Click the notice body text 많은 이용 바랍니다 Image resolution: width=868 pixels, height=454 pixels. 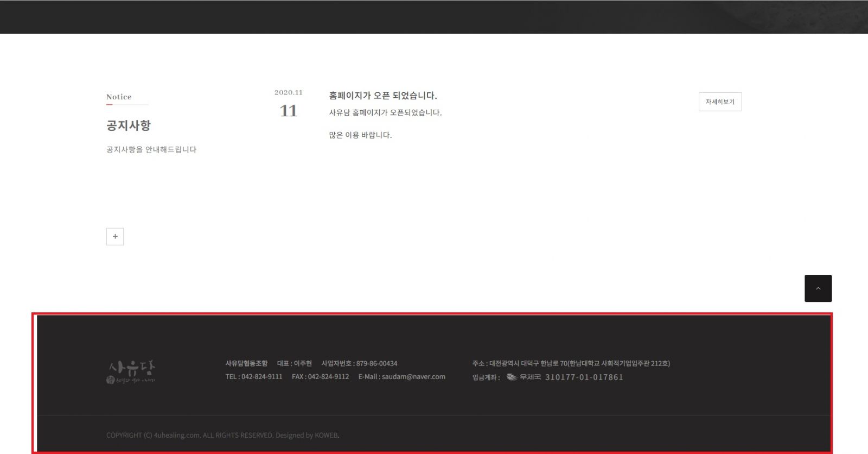(360, 135)
